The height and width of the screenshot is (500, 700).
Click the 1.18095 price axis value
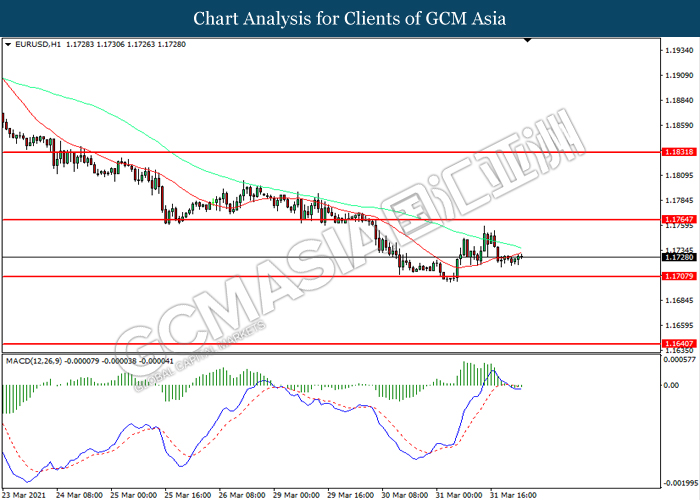(x=679, y=175)
